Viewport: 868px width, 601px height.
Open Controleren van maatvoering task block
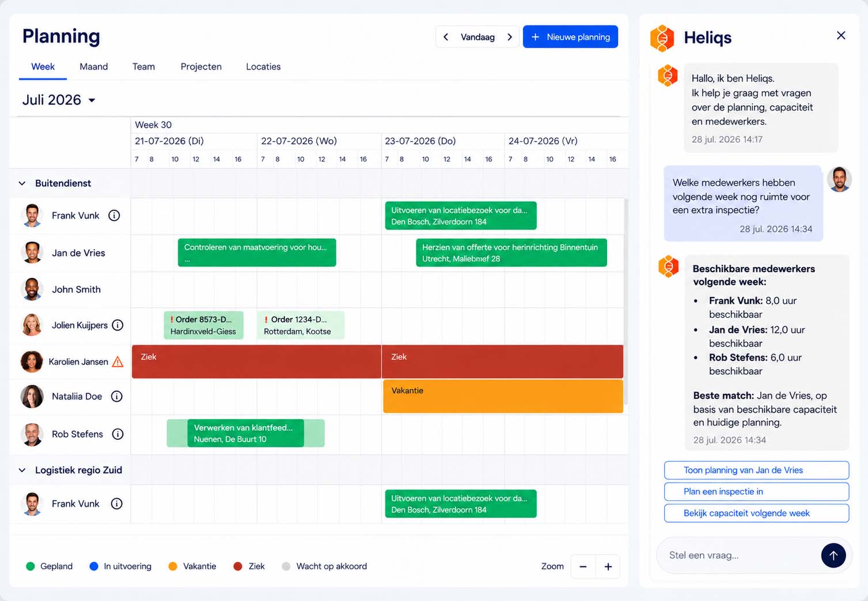click(x=257, y=253)
